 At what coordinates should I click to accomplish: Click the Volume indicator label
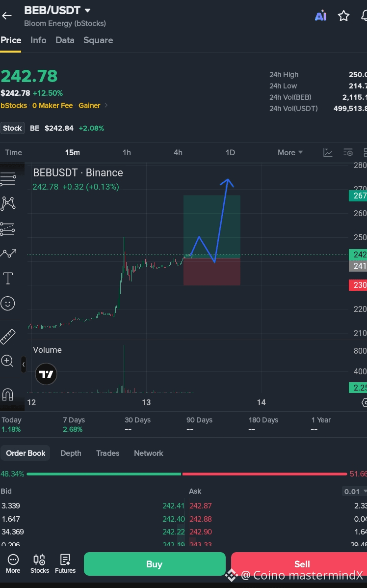(x=47, y=350)
